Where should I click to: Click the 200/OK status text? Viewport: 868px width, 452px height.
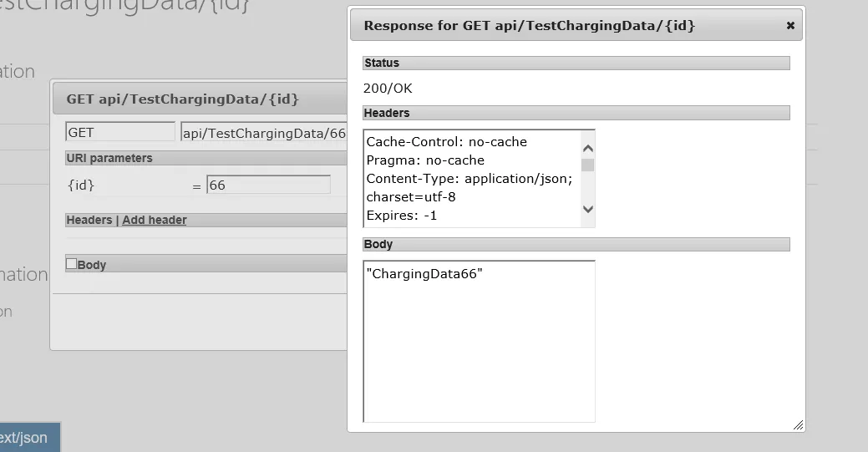[x=388, y=89]
